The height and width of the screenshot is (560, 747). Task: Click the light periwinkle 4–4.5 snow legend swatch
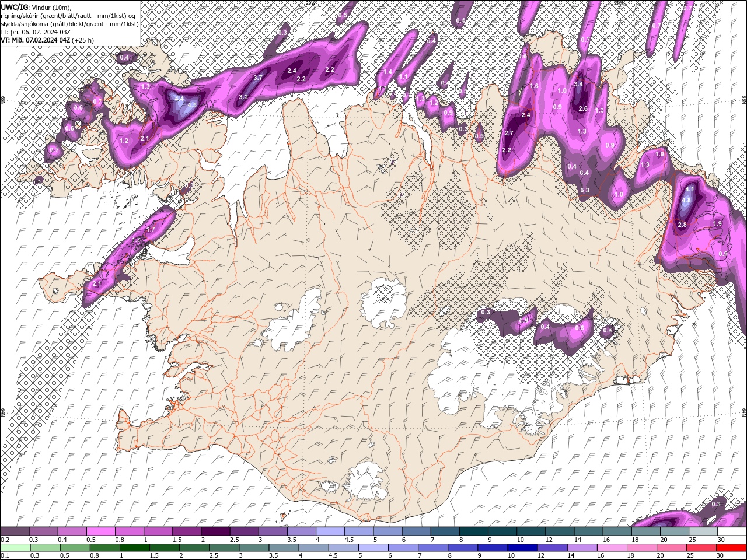(x=329, y=531)
